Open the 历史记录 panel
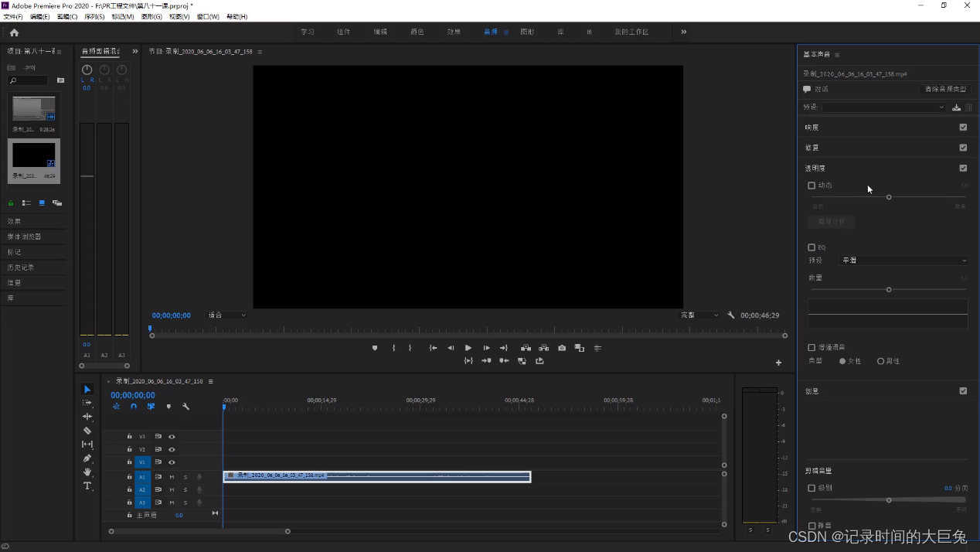The width and height of the screenshot is (980, 552). (x=21, y=267)
